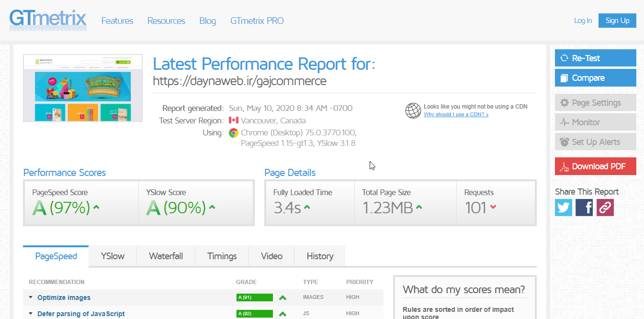Screen dimensions: 644x319
Task: Open the Features menu
Action: (x=117, y=21)
